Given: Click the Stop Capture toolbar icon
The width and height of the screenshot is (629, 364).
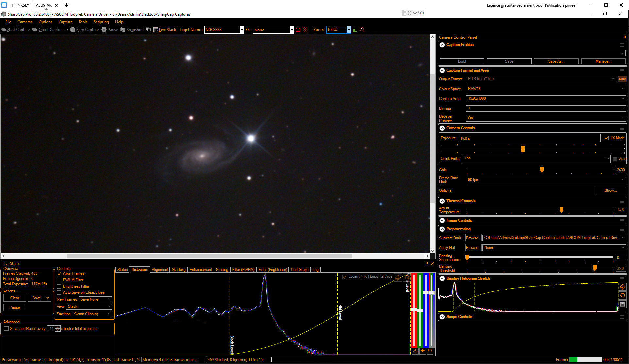Looking at the screenshot, I should click(x=73, y=30).
